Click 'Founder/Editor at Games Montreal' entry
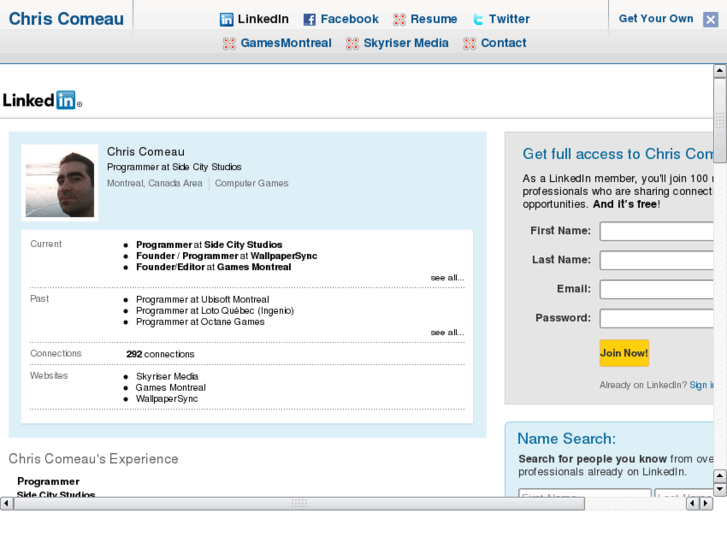Viewport: 727px width, 545px height. pos(214,267)
